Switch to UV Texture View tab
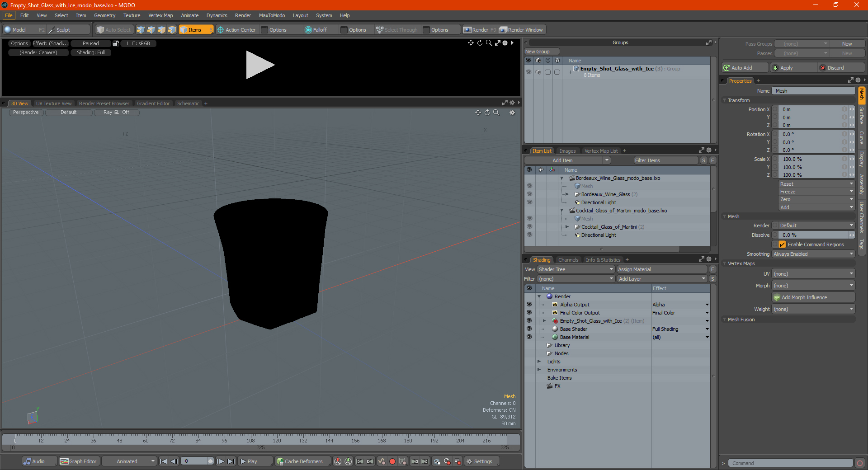The image size is (868, 470). pyautogui.click(x=54, y=103)
